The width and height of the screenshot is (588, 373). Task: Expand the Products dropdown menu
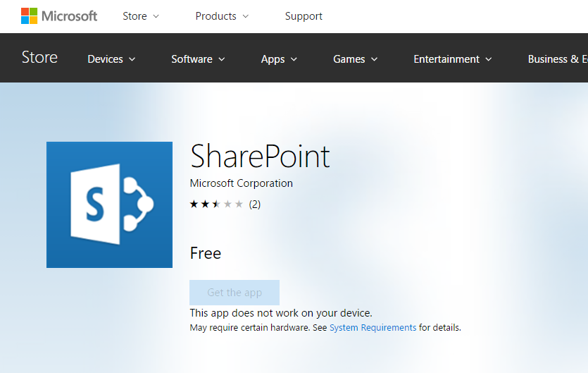[x=222, y=16]
